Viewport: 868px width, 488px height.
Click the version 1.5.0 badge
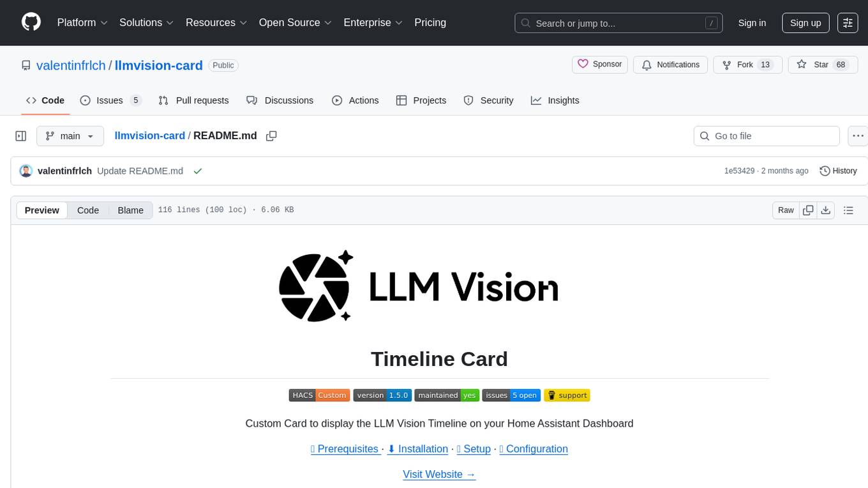(382, 395)
